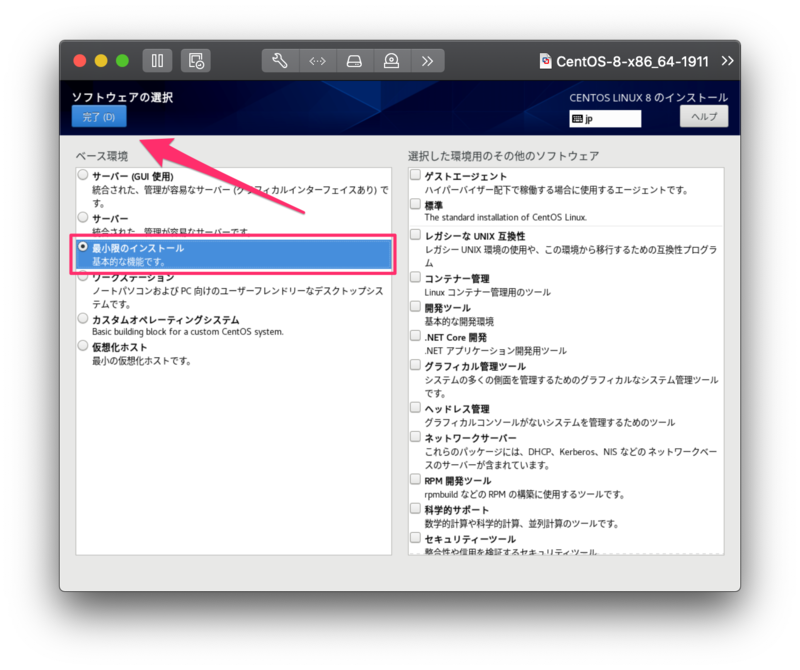Open the hard disk toolbar icon

point(355,61)
